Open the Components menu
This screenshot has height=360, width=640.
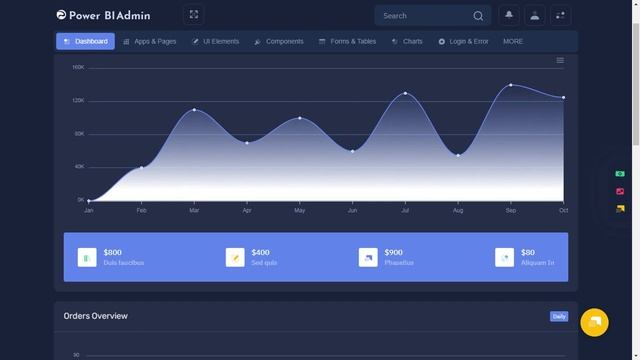279,41
